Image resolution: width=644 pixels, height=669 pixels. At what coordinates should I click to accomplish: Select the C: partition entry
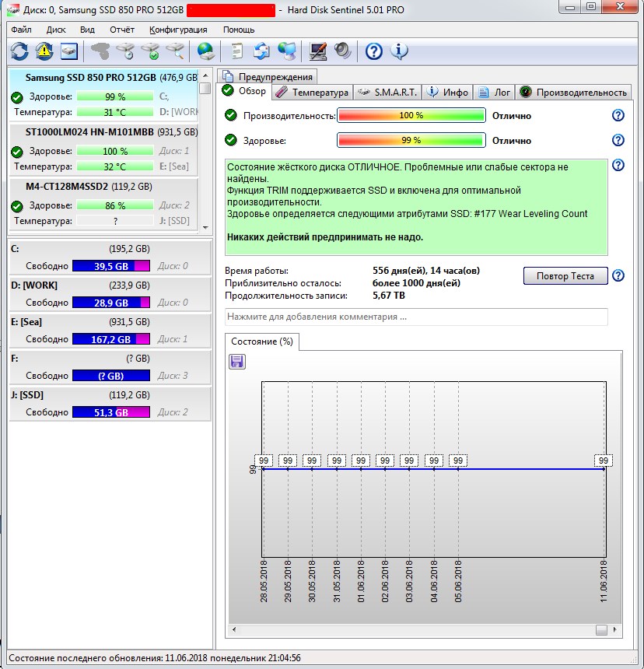(x=110, y=257)
